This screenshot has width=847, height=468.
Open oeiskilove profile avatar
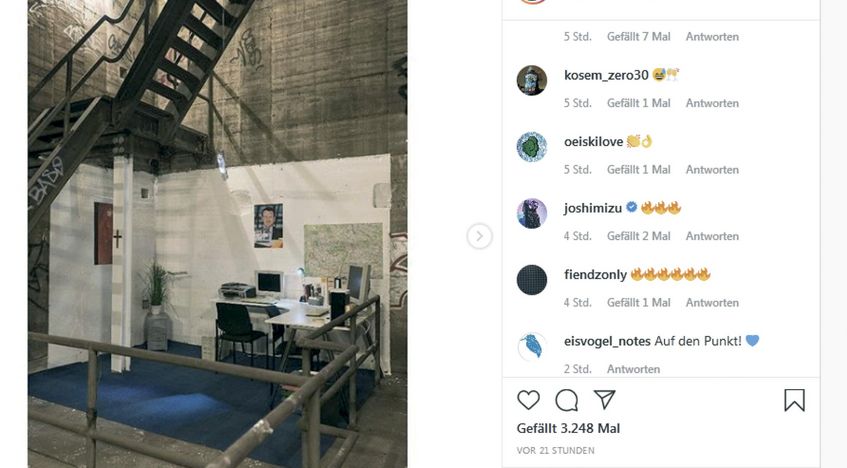(x=532, y=147)
